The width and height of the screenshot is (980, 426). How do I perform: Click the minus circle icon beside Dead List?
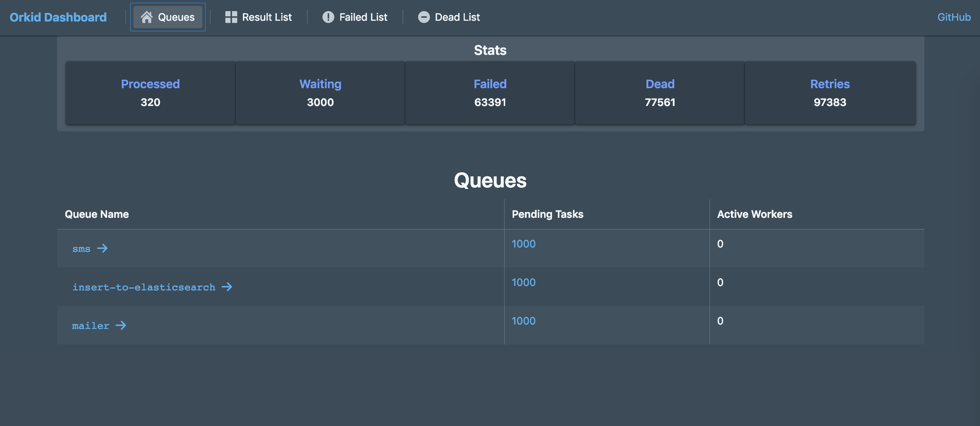424,17
